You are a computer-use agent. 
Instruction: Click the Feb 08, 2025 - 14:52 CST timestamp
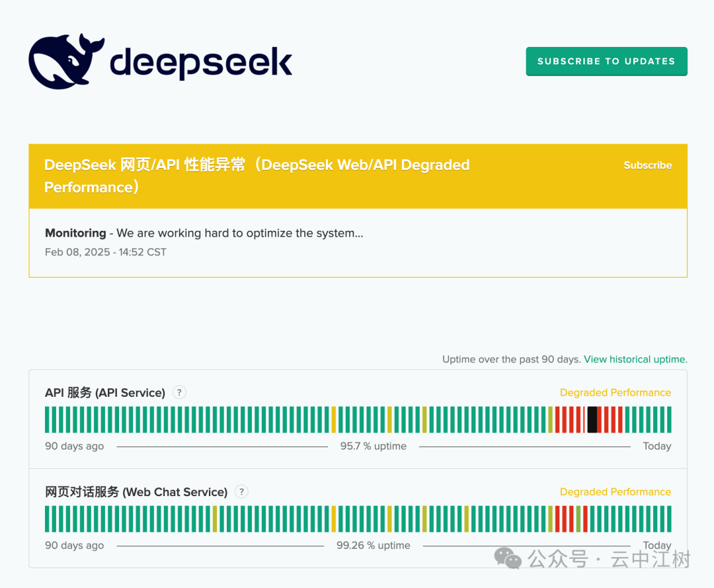click(106, 252)
